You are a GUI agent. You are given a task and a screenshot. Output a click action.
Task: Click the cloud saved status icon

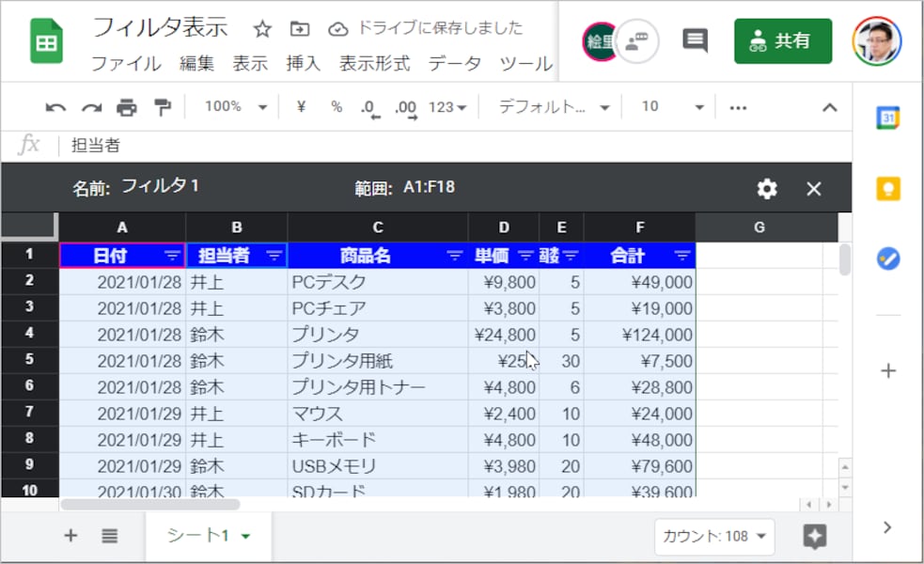pos(337,29)
